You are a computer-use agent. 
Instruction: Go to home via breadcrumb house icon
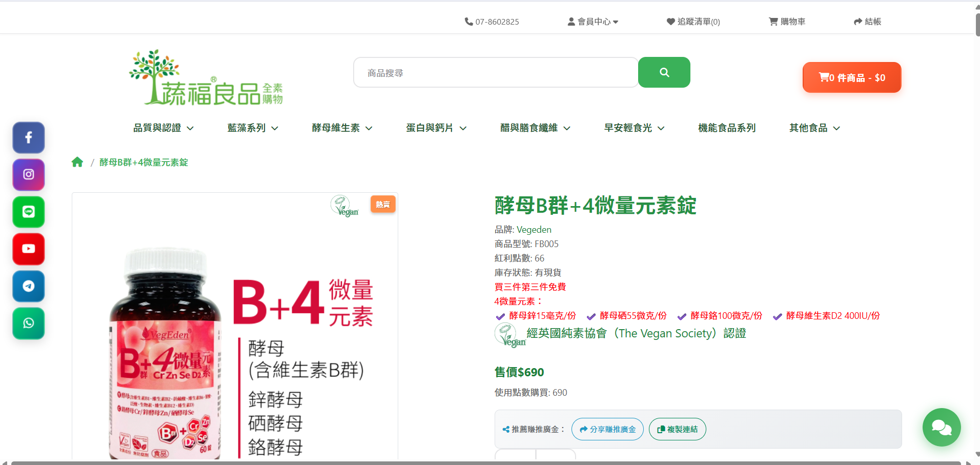pos(77,163)
